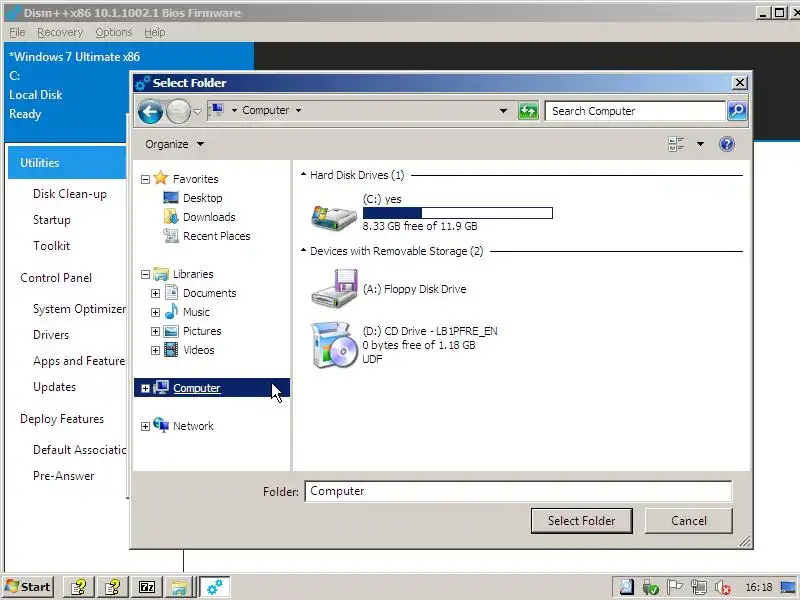
Task: Expand the Documents library node
Action: pyautogui.click(x=156, y=293)
